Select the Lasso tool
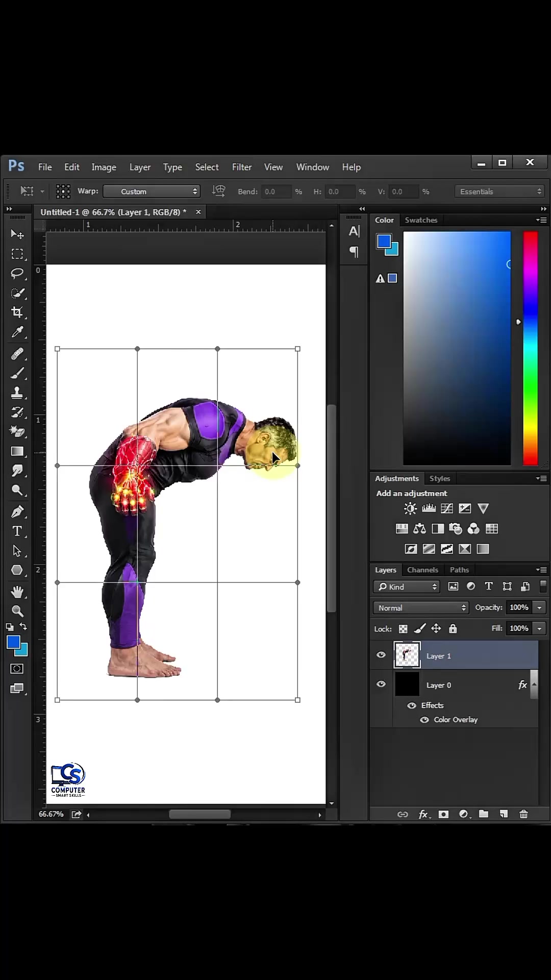 tap(17, 273)
